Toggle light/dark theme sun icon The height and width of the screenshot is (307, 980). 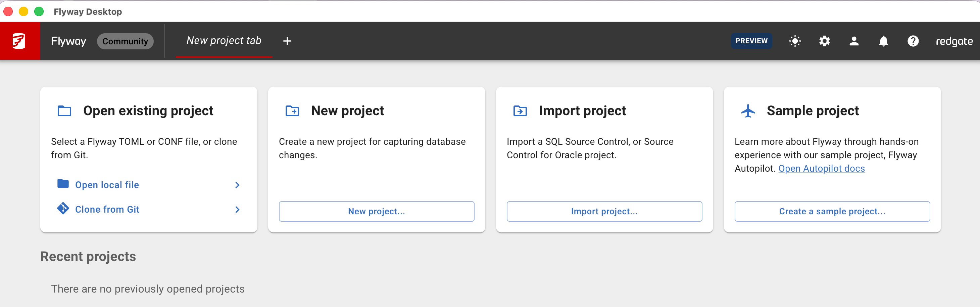795,41
